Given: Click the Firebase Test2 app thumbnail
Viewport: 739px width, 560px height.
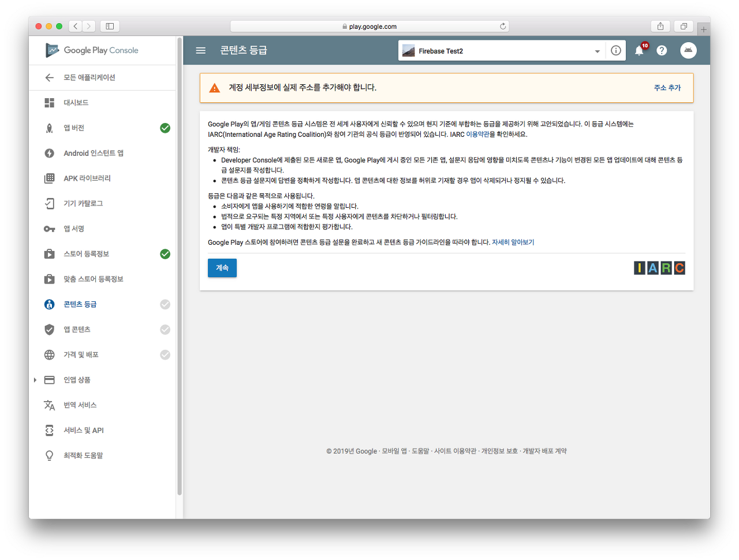Looking at the screenshot, I should coord(409,51).
